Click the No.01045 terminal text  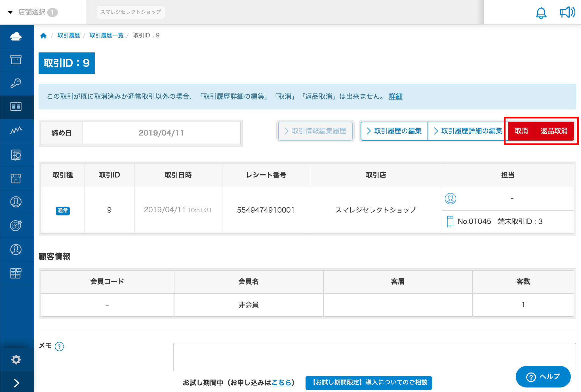click(x=474, y=221)
